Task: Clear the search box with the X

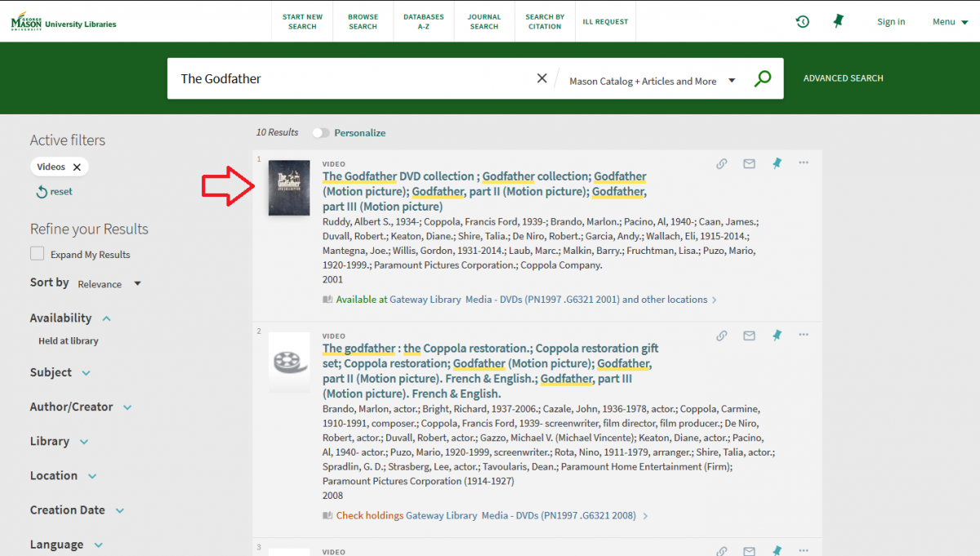Action: (x=541, y=78)
